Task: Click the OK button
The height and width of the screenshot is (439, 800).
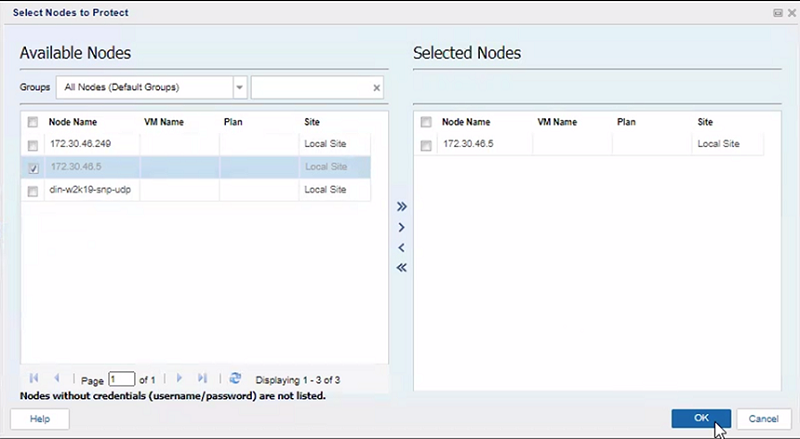Action: click(x=701, y=418)
